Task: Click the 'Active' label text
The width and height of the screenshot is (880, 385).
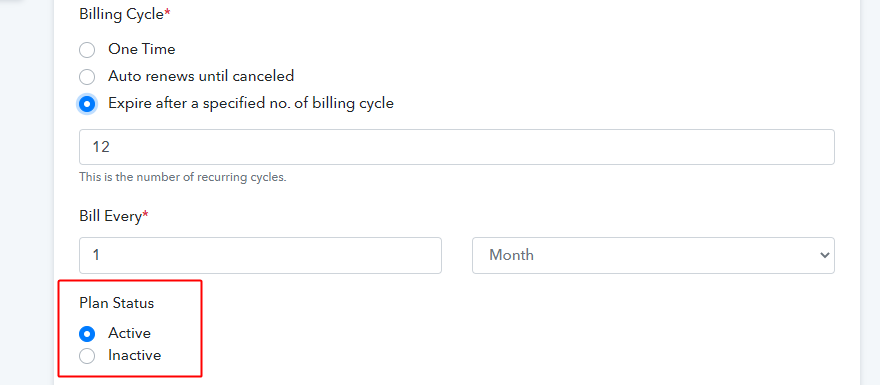Action: 130,333
